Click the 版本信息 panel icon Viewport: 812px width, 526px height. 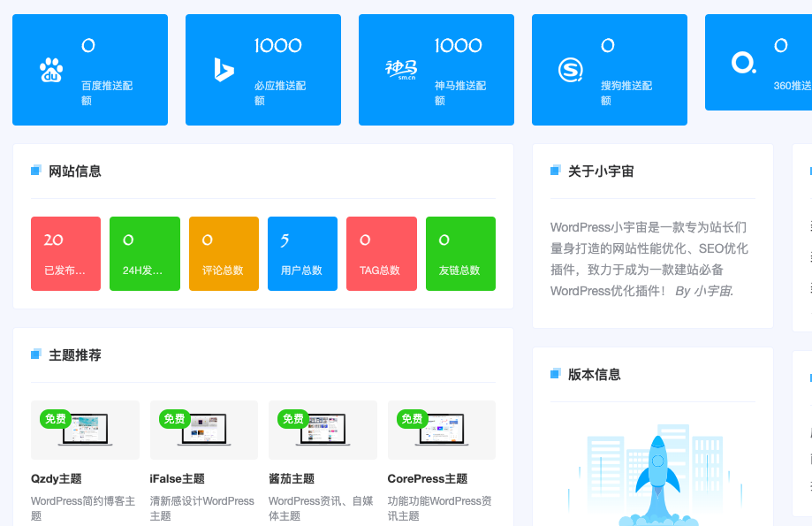555,374
